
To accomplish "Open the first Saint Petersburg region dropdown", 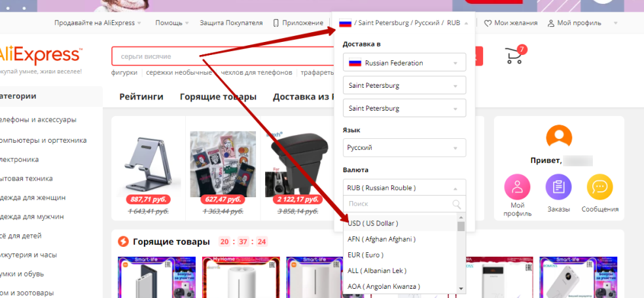I will coord(404,86).
